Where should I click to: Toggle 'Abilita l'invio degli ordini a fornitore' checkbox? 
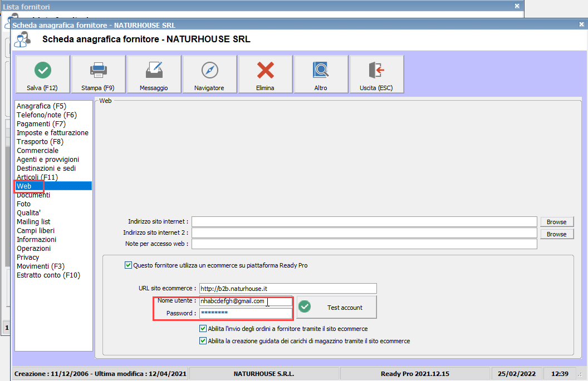coord(203,329)
